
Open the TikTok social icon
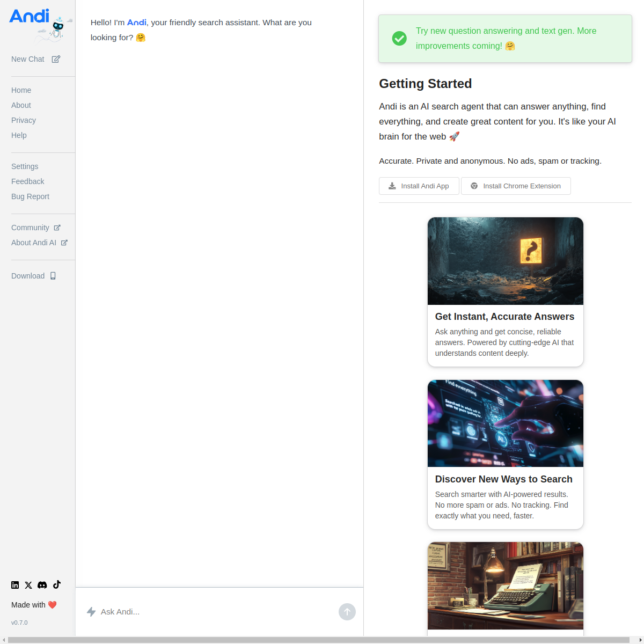pyautogui.click(x=57, y=584)
